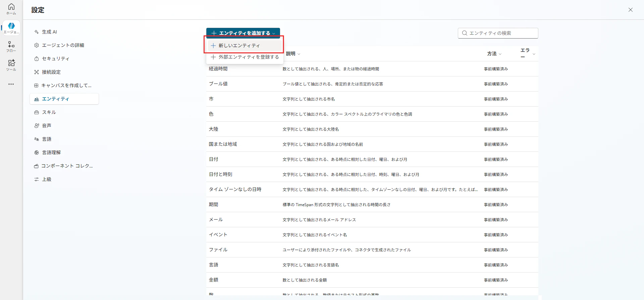Open the ファイル entity row

(372, 250)
